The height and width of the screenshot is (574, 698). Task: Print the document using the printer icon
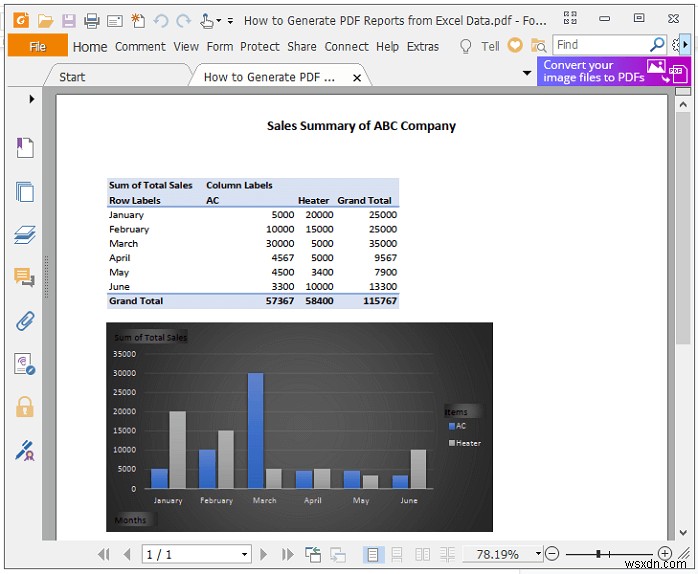click(x=92, y=20)
